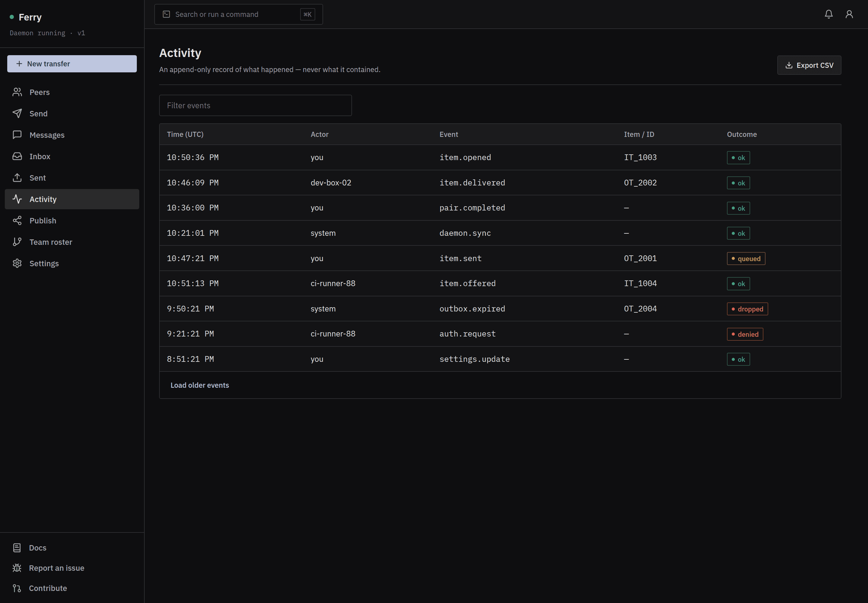Click the download icon on Export CSV
The width and height of the screenshot is (868, 603).
(789, 65)
